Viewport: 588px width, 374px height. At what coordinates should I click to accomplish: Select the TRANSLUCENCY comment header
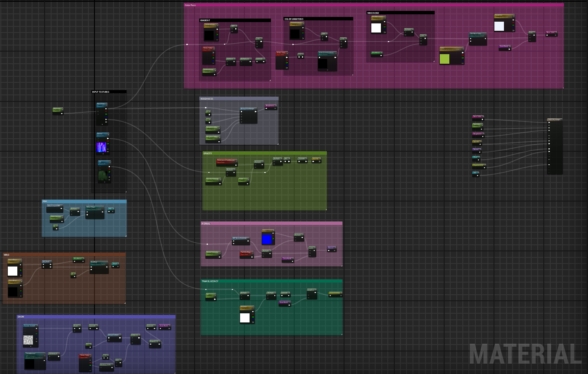(x=272, y=281)
